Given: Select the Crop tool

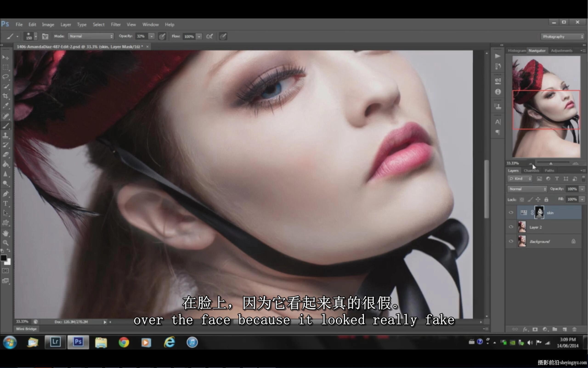Looking at the screenshot, I should click(5, 96).
